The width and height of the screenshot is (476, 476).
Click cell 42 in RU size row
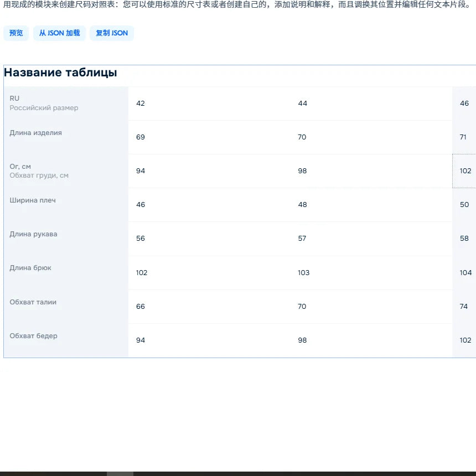pyautogui.click(x=209, y=104)
